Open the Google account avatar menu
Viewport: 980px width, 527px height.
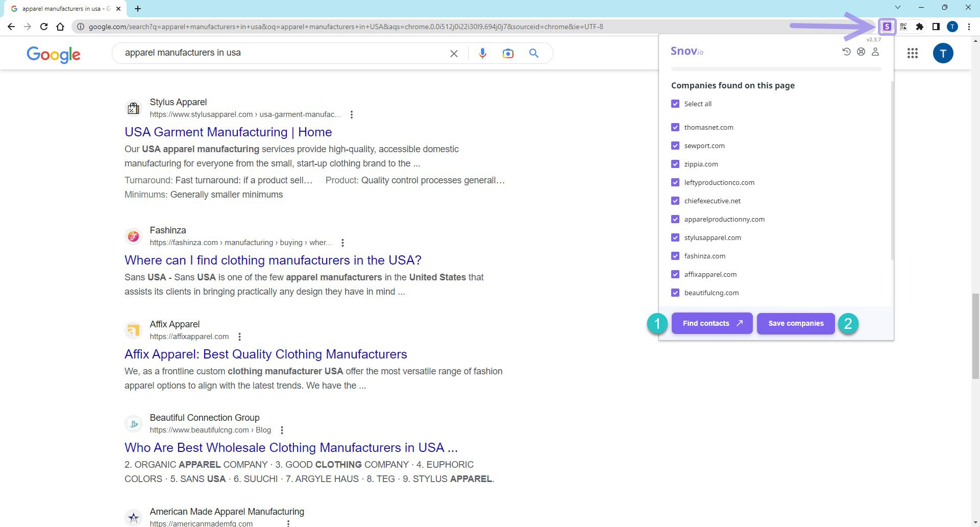[943, 53]
